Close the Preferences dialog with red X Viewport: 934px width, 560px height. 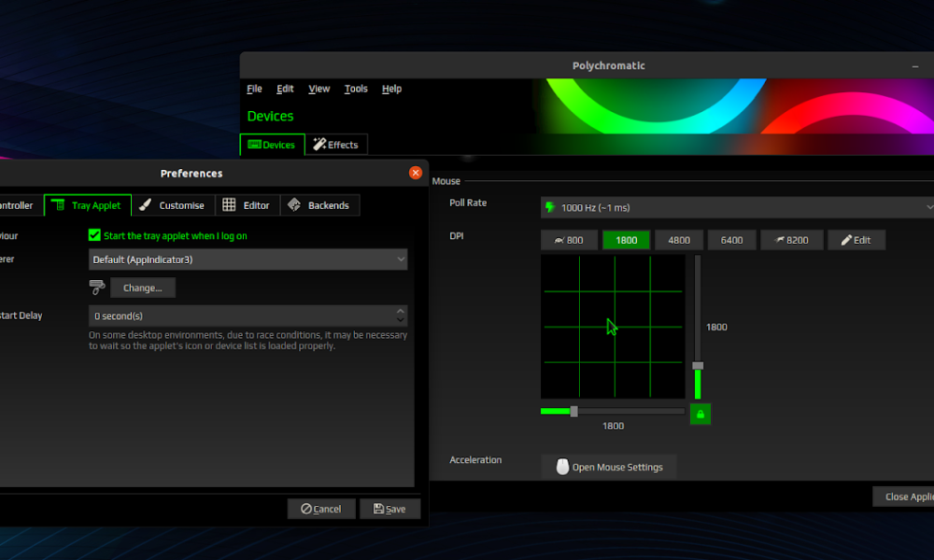(416, 174)
